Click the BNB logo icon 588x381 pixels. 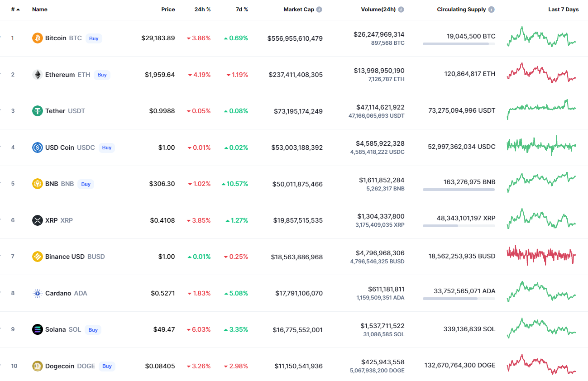38,184
